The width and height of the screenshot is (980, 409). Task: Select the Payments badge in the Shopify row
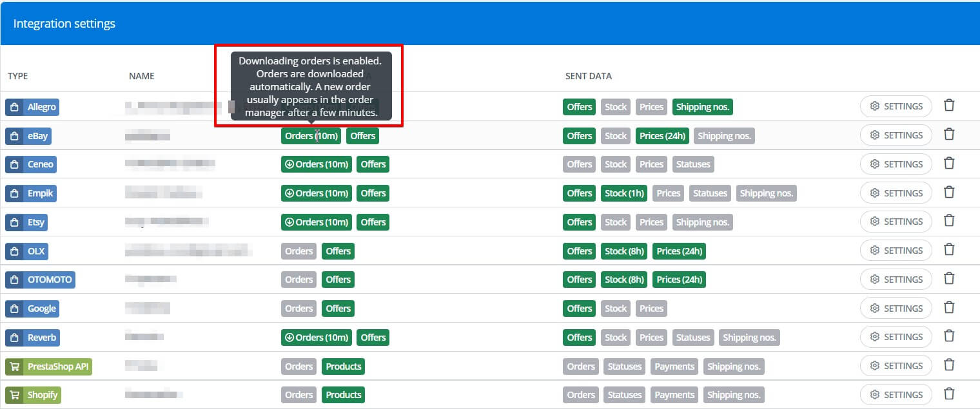tap(674, 395)
